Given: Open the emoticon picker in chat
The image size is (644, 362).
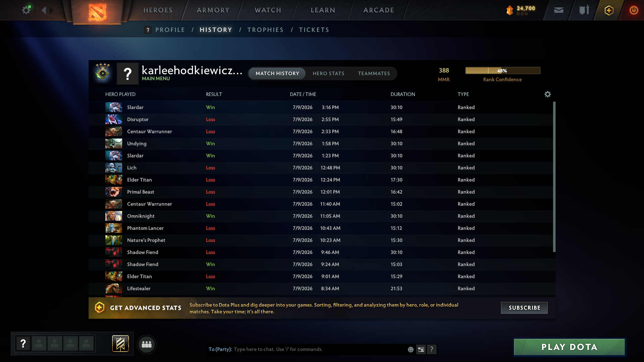Looking at the screenshot, I should [410, 349].
